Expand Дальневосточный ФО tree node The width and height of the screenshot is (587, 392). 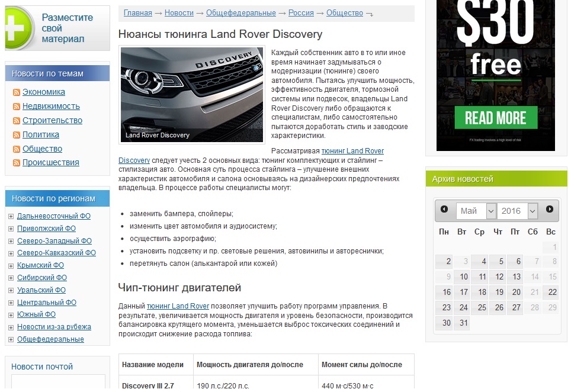[11, 216]
